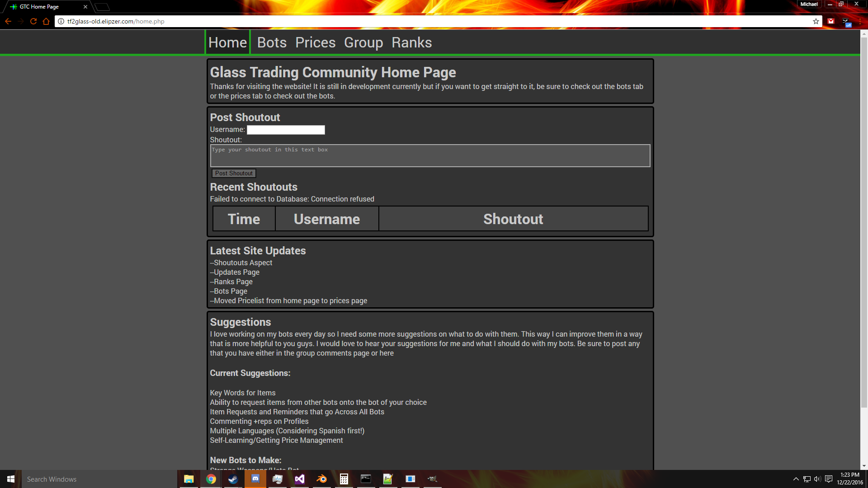Open Discord from the taskbar
This screenshot has height=488, width=868.
tap(255, 479)
